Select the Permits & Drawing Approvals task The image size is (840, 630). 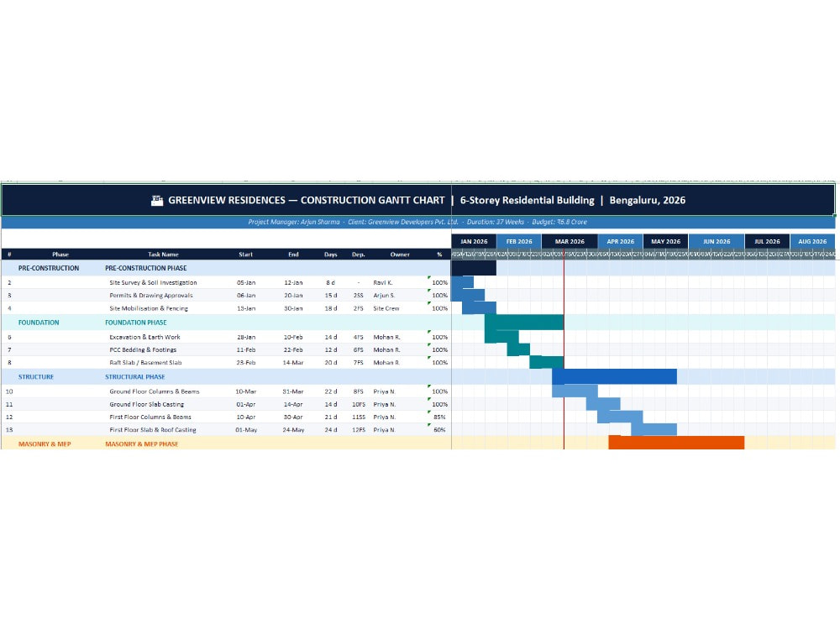pos(151,295)
